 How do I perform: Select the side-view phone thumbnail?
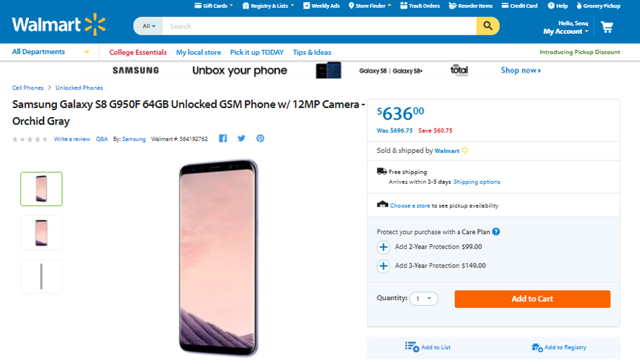click(42, 276)
